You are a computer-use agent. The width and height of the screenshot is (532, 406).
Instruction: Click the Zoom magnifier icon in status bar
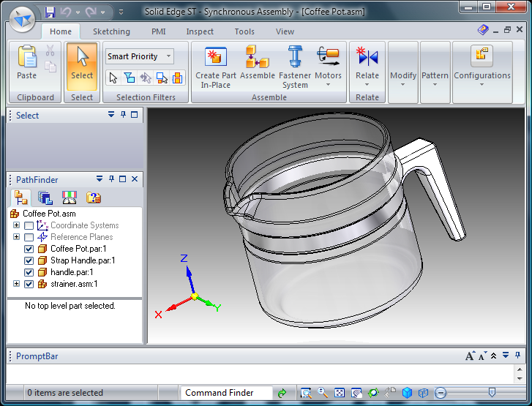[x=323, y=393]
